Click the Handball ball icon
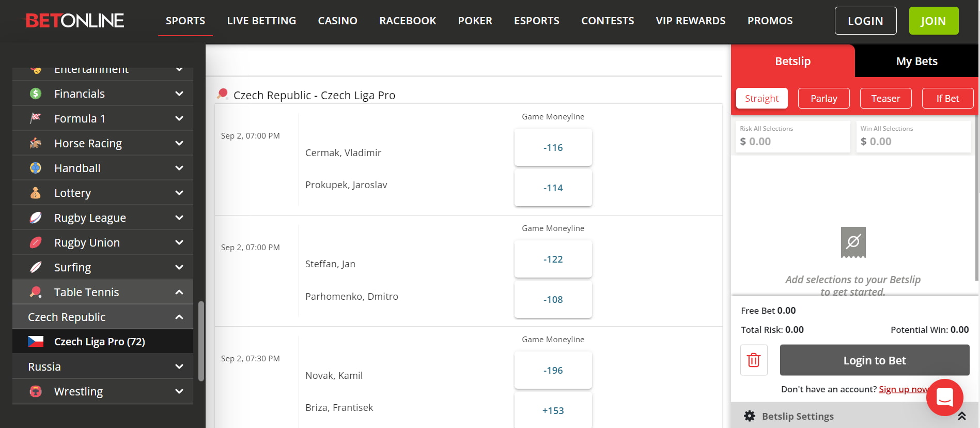The width and height of the screenshot is (980, 428). (x=36, y=168)
